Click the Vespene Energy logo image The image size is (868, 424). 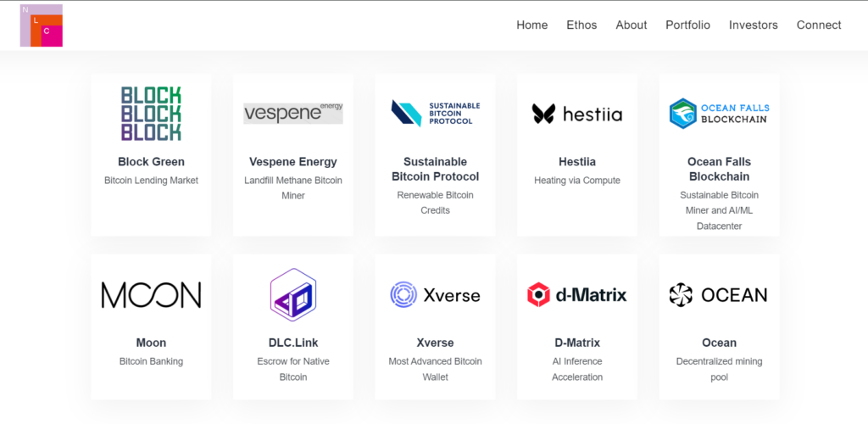pyautogui.click(x=293, y=113)
